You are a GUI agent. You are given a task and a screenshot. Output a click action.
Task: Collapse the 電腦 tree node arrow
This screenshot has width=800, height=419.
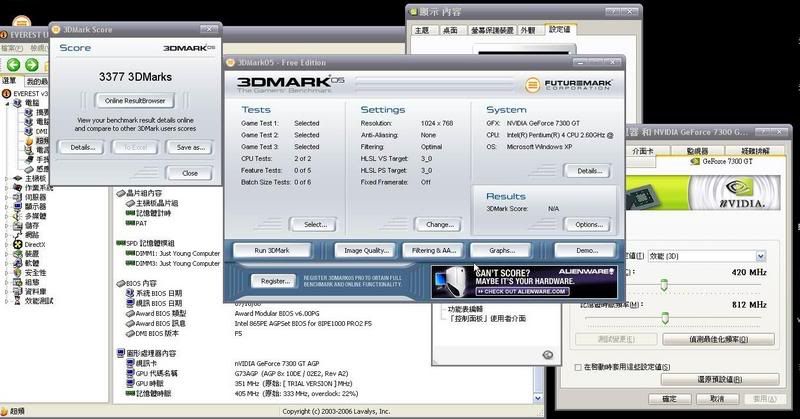tap(7, 103)
